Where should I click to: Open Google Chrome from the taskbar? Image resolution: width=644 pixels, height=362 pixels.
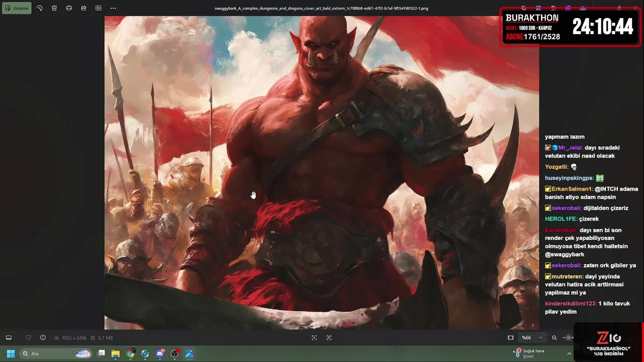pos(130,353)
